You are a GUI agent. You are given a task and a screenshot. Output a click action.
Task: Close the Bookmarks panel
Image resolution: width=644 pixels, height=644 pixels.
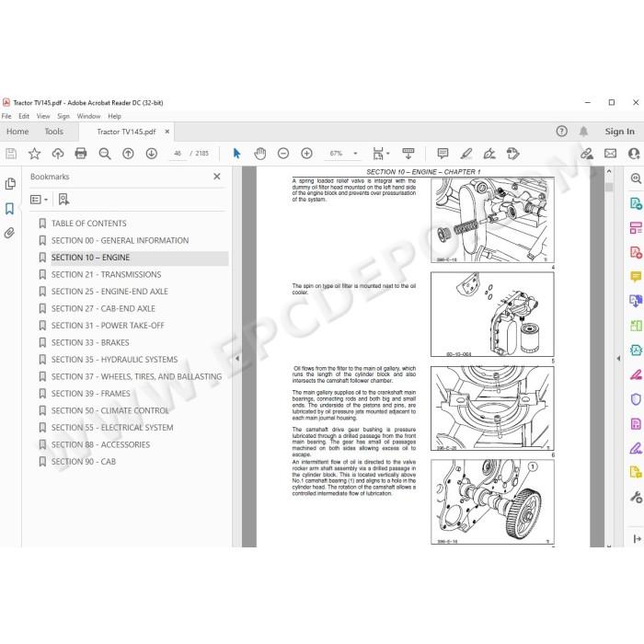pos(217,177)
